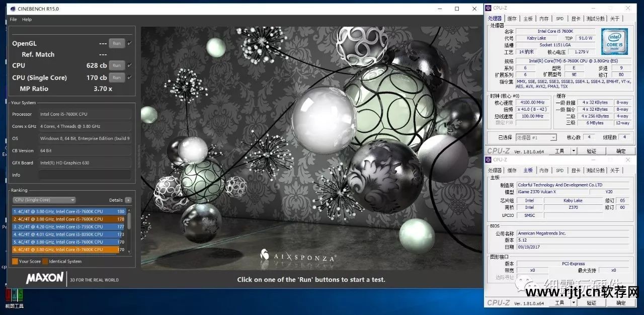
Task: Click 验证 button in upper CPU-Z window
Action: point(591,151)
